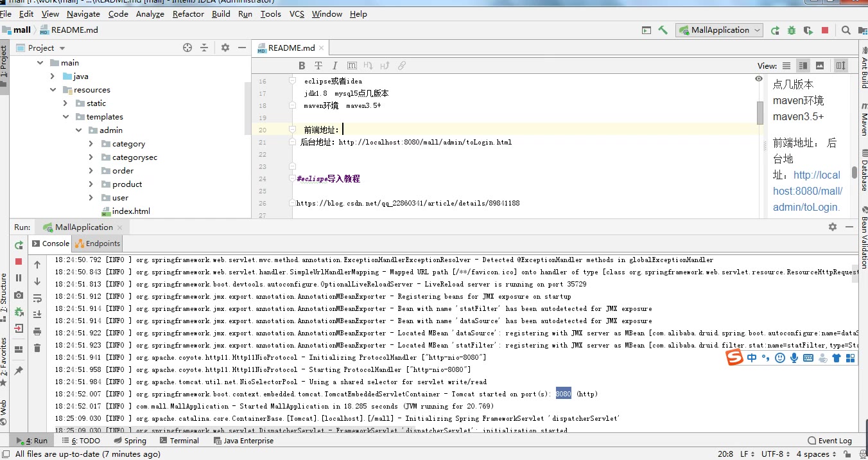Expand the java folder
Viewport: 868px width, 460px height.
[x=53, y=76]
